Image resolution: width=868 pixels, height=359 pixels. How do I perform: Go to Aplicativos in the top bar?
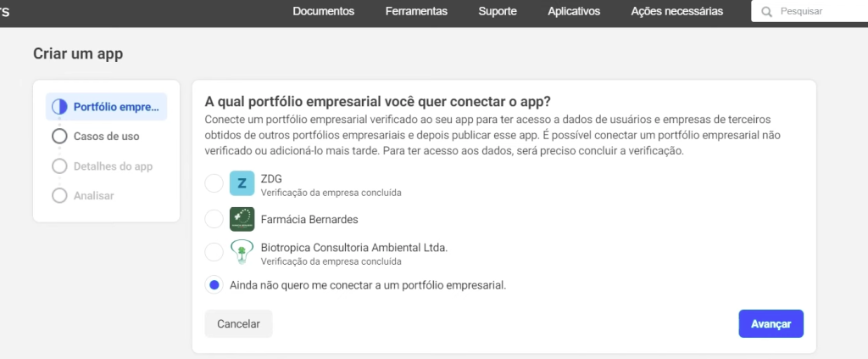pyautogui.click(x=574, y=12)
